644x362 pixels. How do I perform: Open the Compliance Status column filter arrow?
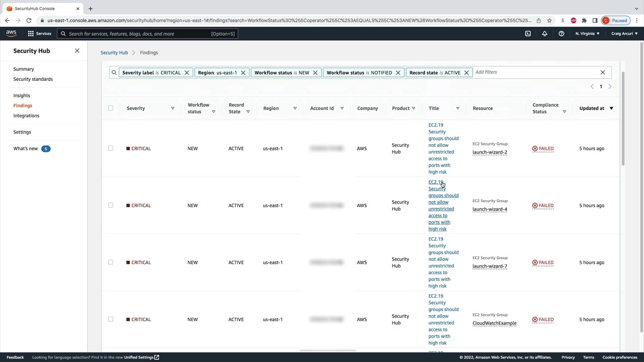coord(564,112)
